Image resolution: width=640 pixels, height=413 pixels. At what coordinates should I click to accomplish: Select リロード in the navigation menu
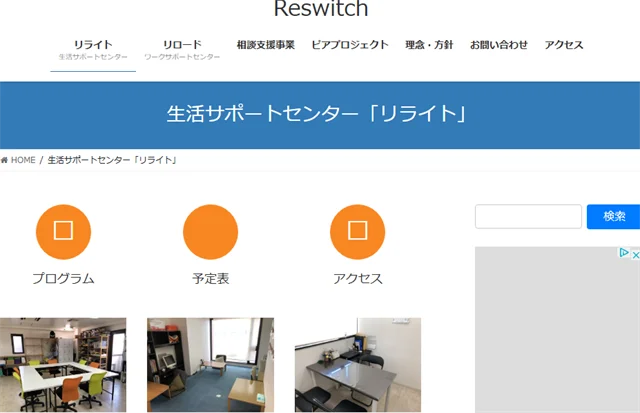[182, 46]
